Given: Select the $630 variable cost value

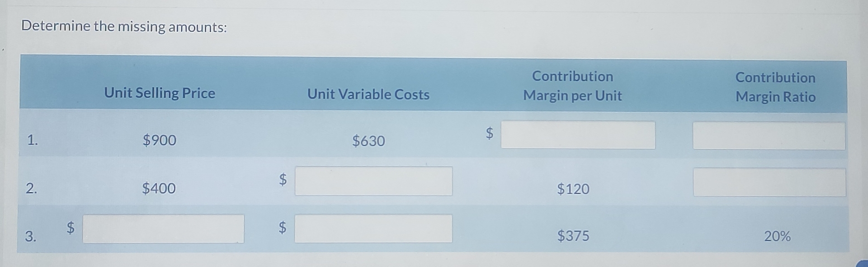Looking at the screenshot, I should 368,141.
